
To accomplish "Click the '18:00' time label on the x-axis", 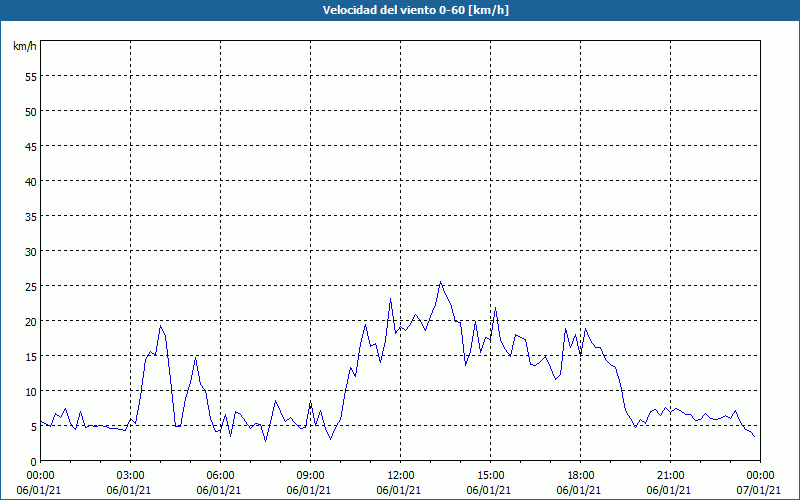I will tap(581, 476).
